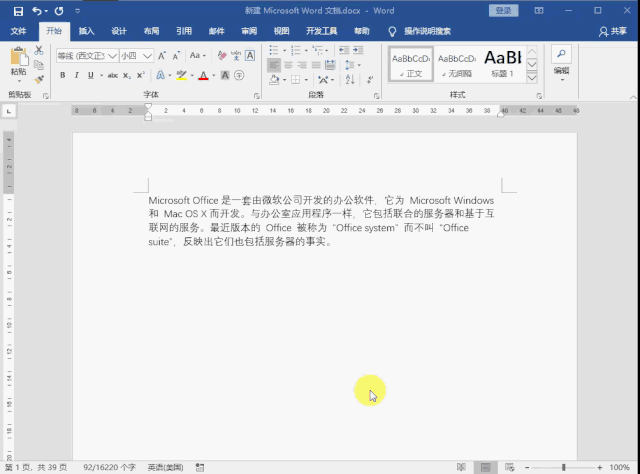Image resolution: width=640 pixels, height=474 pixels.
Task: Toggle Italic formatting
Action: 76,75
